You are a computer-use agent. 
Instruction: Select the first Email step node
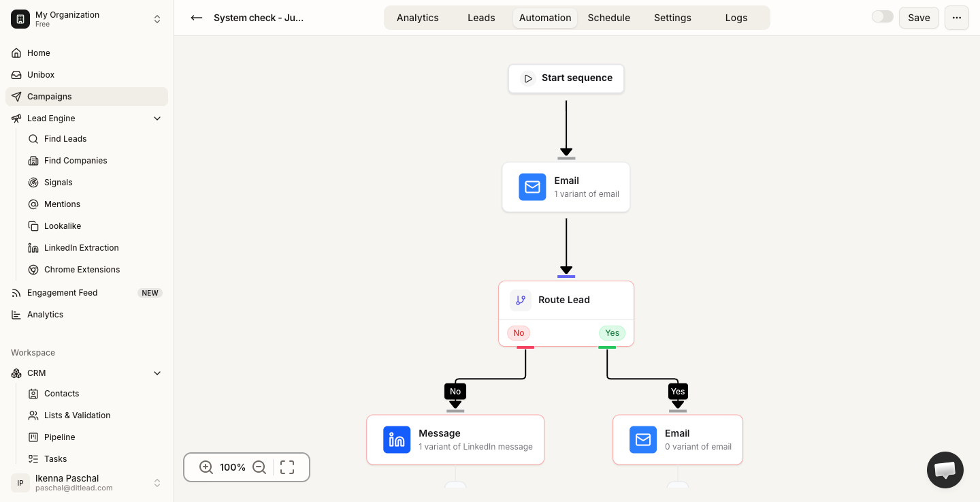tap(566, 187)
